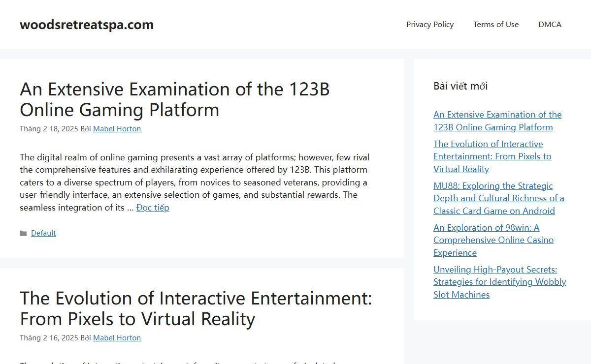This screenshot has width=591, height=364.
Task: Open the DMCA menu link
Action: (550, 25)
